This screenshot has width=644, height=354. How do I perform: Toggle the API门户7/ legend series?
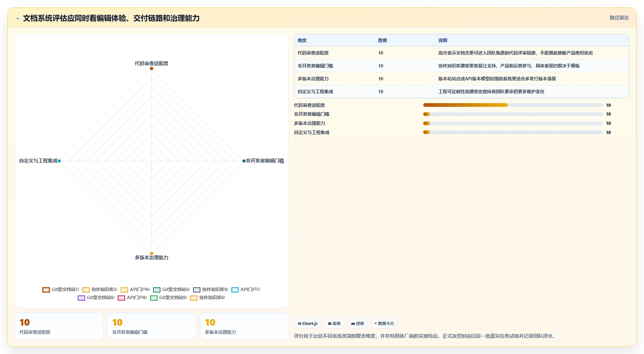[x=246, y=290]
